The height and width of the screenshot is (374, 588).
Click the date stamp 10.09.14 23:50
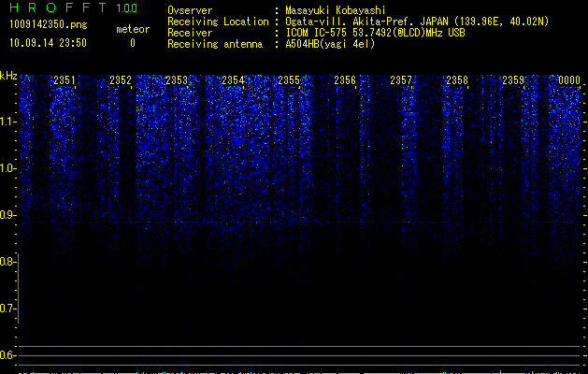click(48, 43)
